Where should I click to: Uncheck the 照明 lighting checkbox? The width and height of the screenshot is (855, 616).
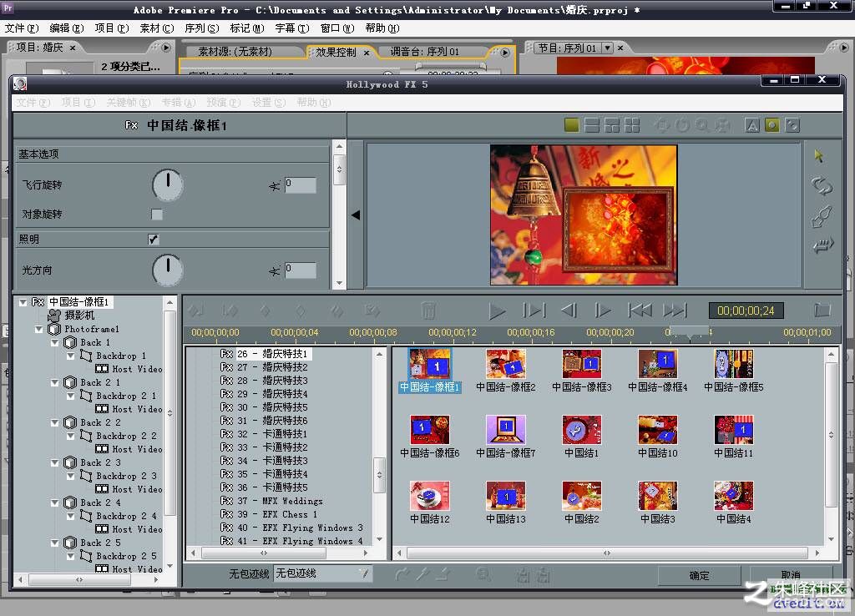click(x=154, y=240)
